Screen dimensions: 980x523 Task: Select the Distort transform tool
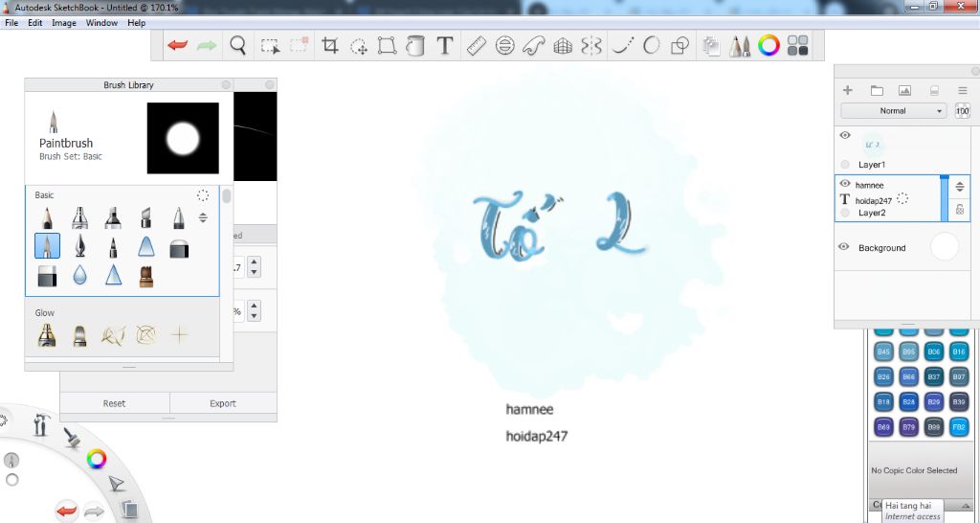(x=387, y=45)
